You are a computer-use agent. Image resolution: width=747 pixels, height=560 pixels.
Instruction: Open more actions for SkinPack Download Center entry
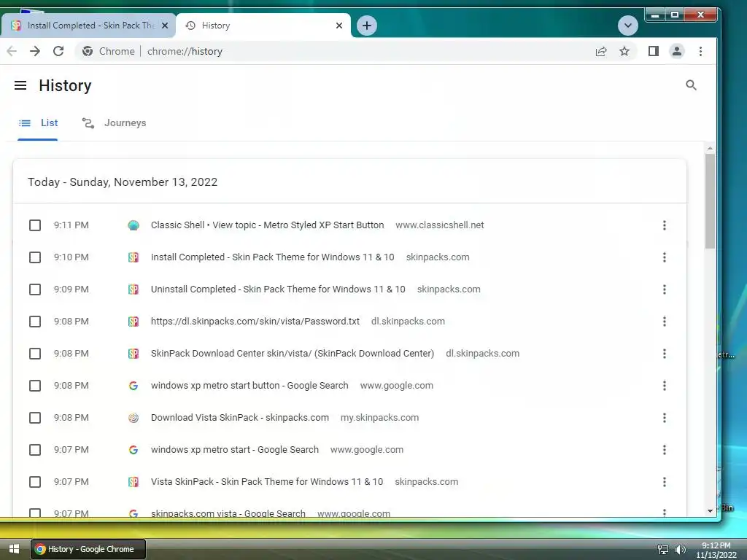664,354
